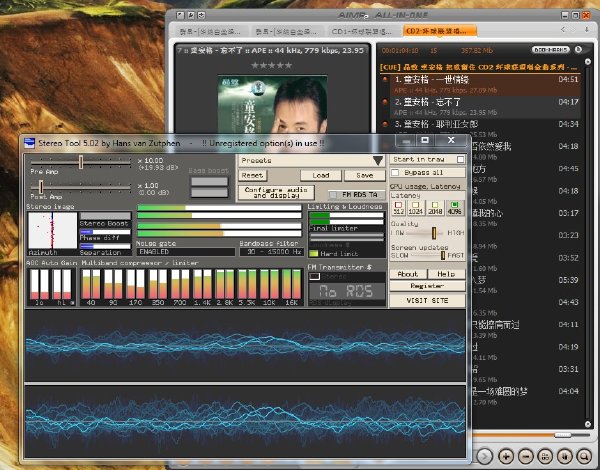
Task: Click Stereo Boost bar
Action: click(105, 216)
